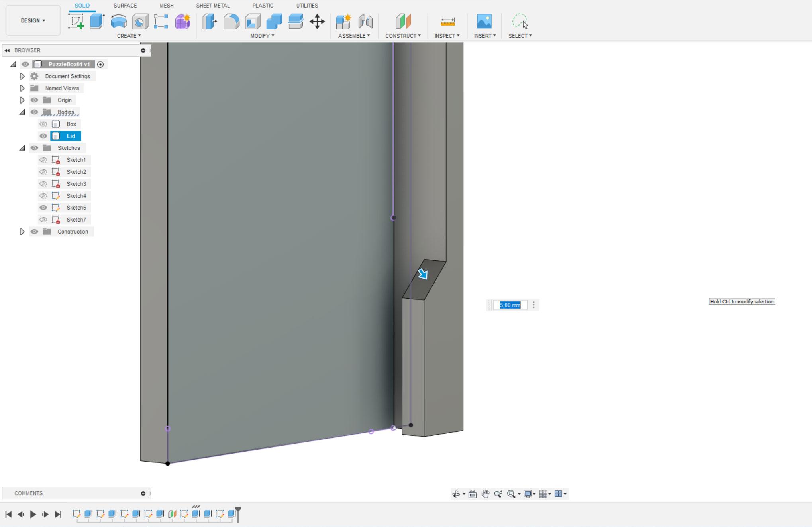Open the Orbit navigation tool

coord(456,494)
